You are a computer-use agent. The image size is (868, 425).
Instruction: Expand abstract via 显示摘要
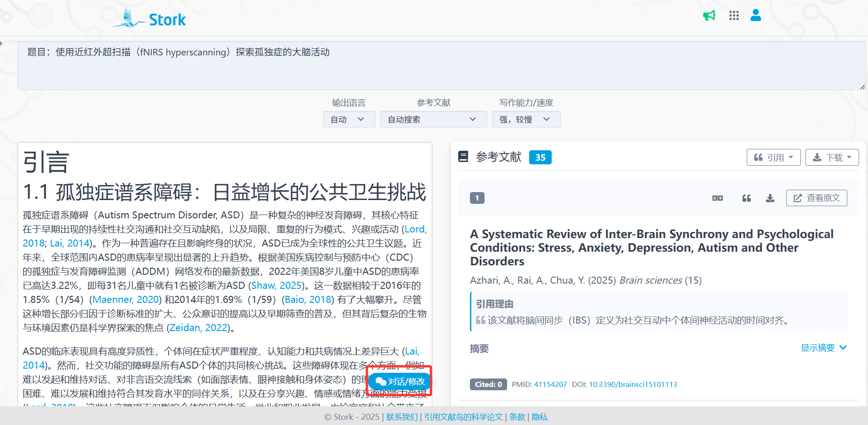tap(823, 348)
